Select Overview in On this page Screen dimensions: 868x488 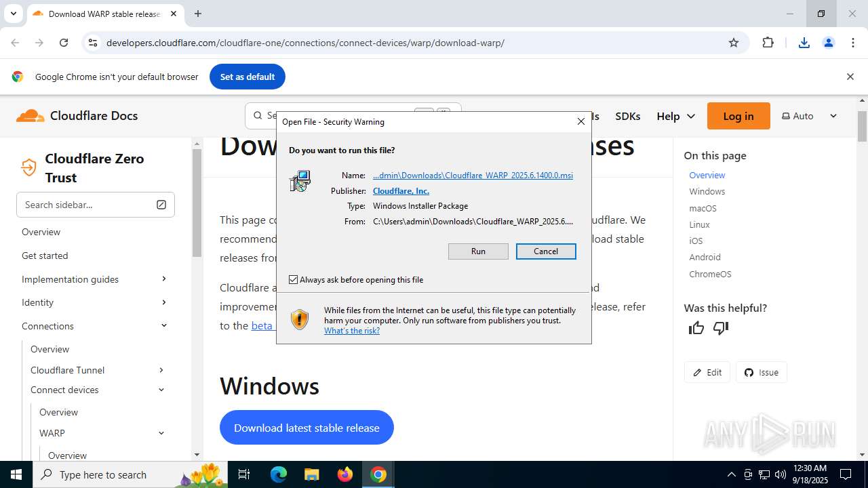tap(707, 175)
